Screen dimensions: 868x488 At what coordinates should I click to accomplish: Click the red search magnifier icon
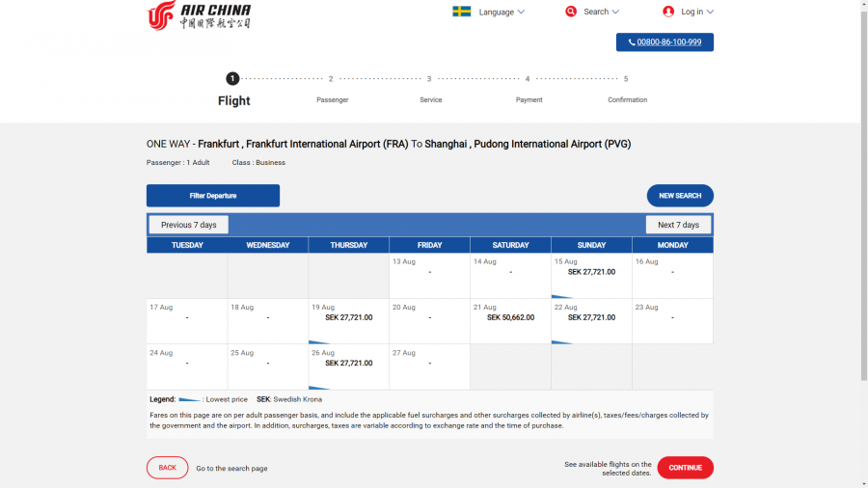pos(571,12)
